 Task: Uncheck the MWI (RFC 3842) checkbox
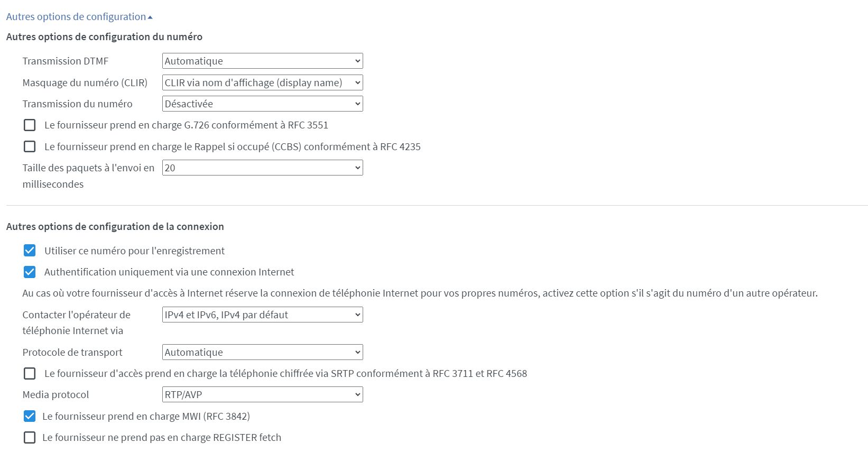[30, 416]
